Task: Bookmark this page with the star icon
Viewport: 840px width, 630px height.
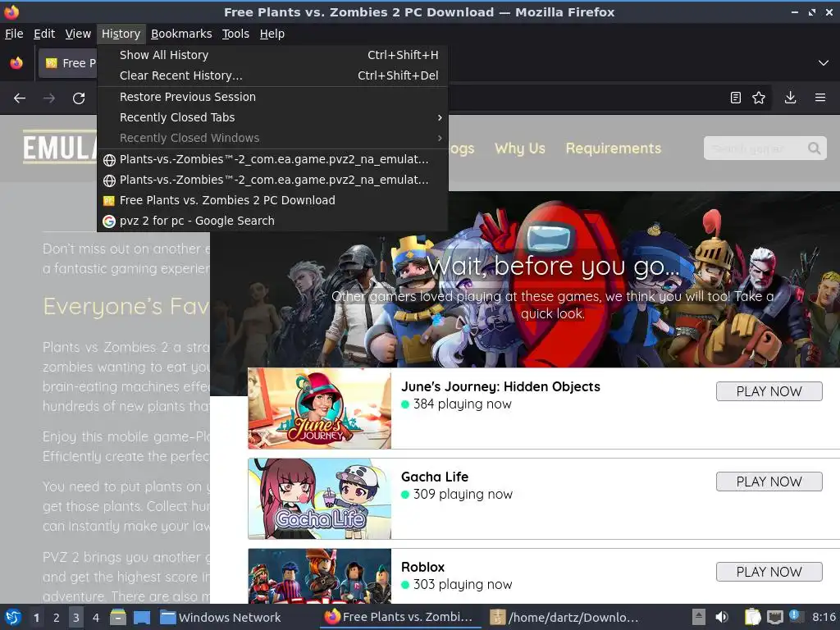Action: pos(759,98)
